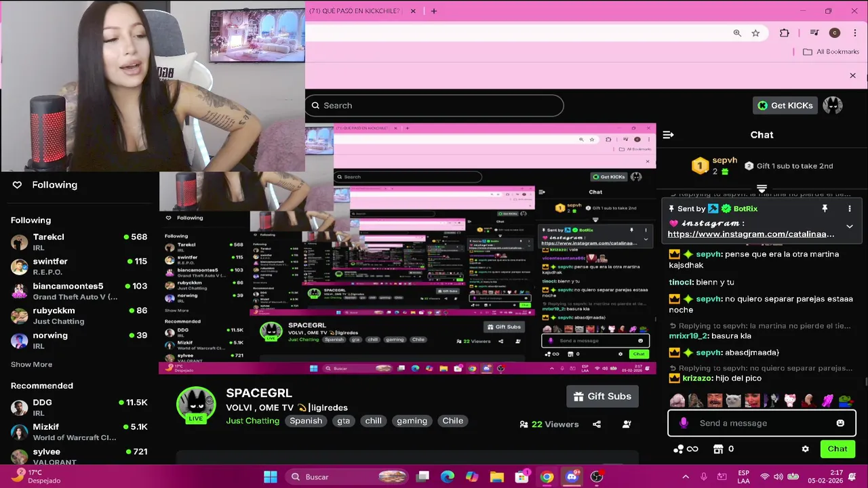Open Tarekcl channel in Following list
Image resolution: width=868 pixels, height=488 pixels.
click(x=79, y=242)
